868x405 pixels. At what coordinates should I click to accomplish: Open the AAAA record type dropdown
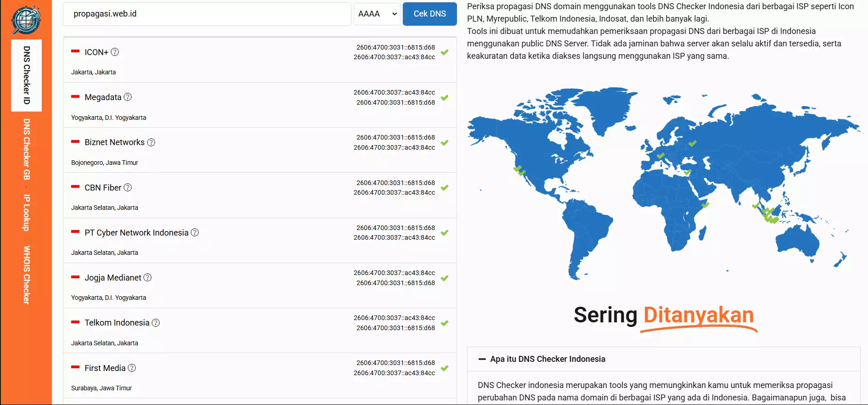tap(377, 14)
